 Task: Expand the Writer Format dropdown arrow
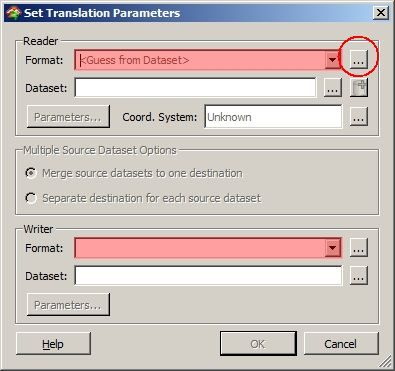[x=332, y=248]
